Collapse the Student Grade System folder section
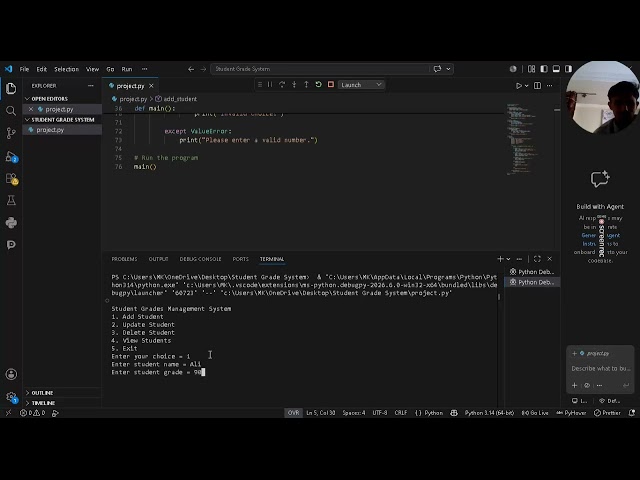 click(63, 120)
